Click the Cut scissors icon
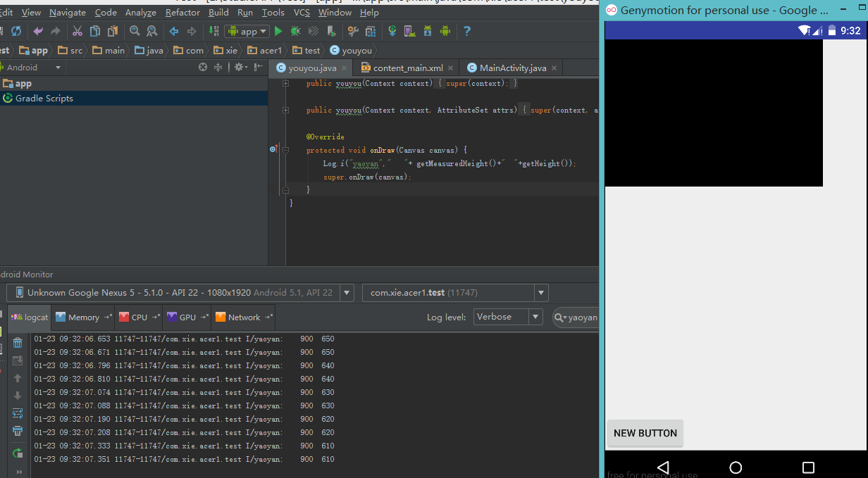This screenshot has height=478, width=868. pyautogui.click(x=77, y=31)
